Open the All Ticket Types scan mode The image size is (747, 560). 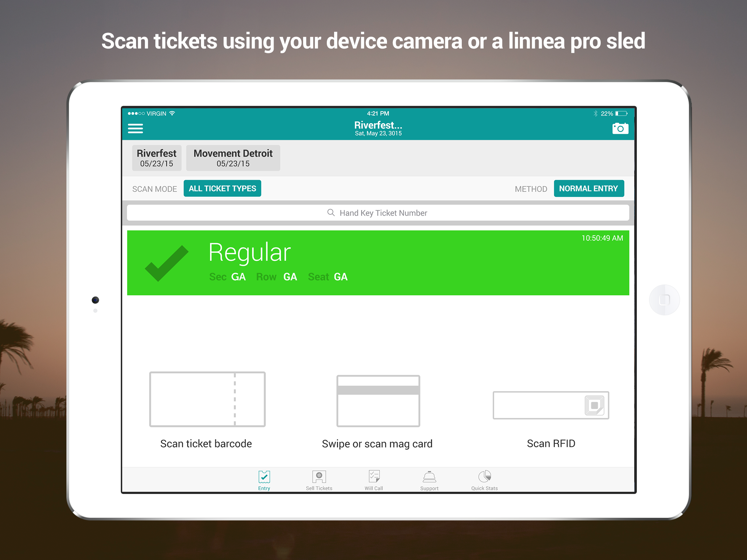point(222,188)
